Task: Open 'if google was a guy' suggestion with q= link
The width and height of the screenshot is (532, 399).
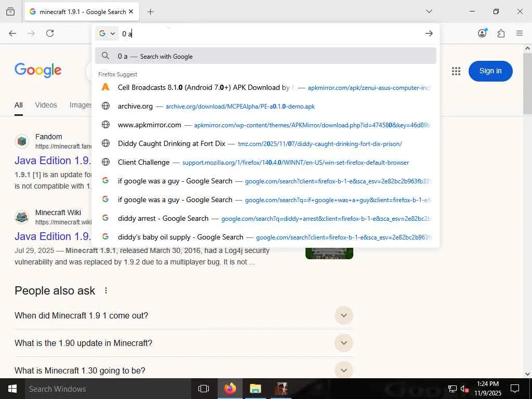Action: 265,199
